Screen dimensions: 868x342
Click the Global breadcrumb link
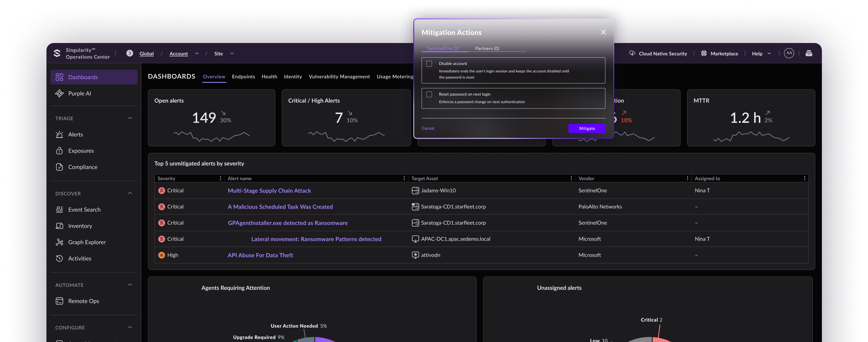coord(147,54)
